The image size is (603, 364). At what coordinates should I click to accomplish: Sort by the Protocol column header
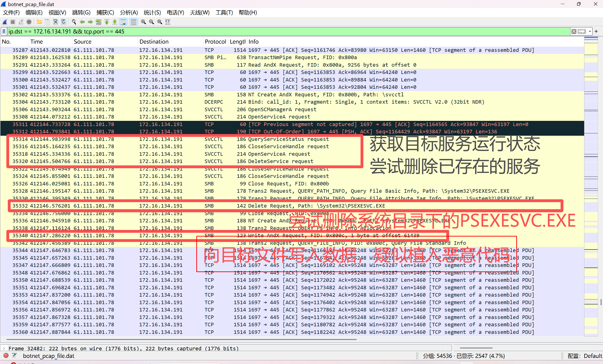point(215,42)
